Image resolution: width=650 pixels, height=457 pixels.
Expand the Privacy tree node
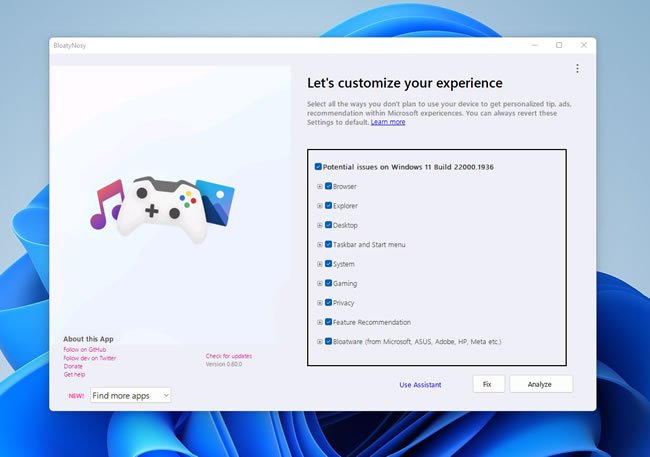[320, 303]
